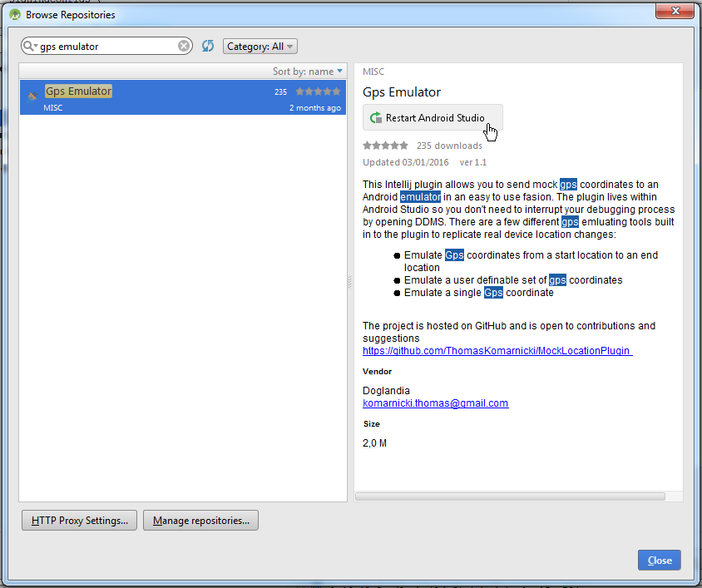This screenshot has width=702, height=588.
Task: Click the five-star rating in plugin list row
Action: point(319,91)
